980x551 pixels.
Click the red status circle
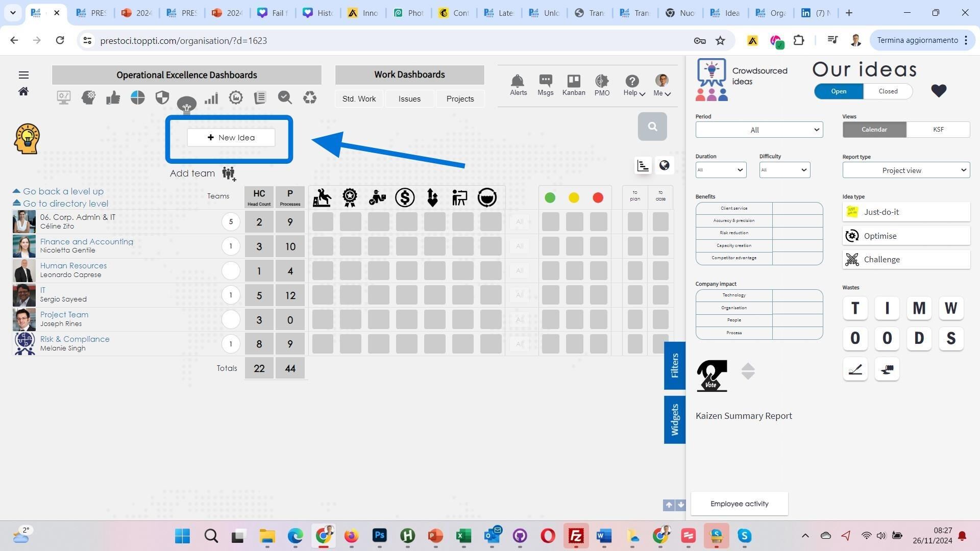[598, 198]
